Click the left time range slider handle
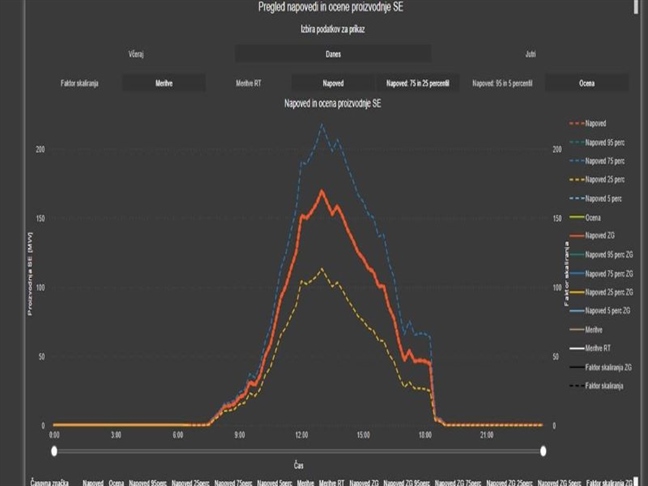 [54, 451]
